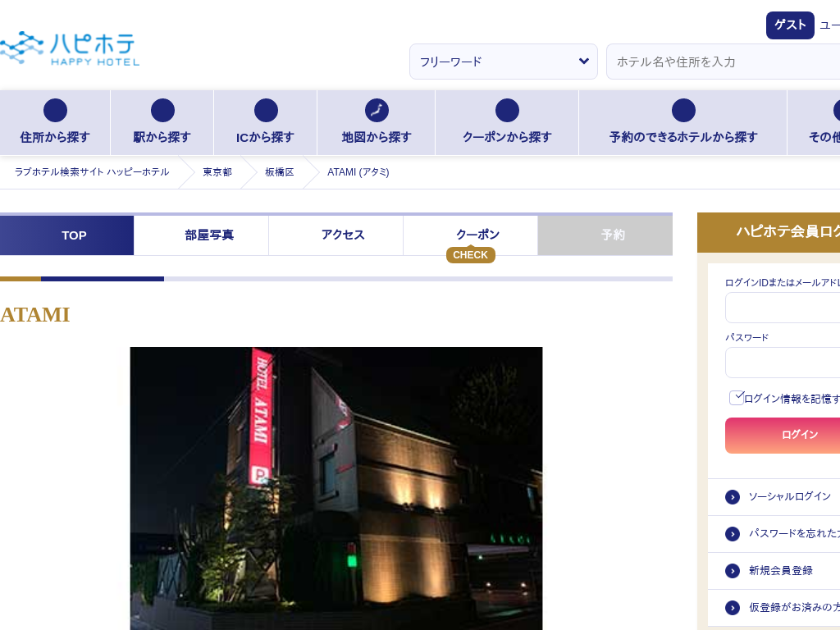Screen dimensions: 840x630
Task: Click the 駅から探す circle icon
Action: coord(162,111)
